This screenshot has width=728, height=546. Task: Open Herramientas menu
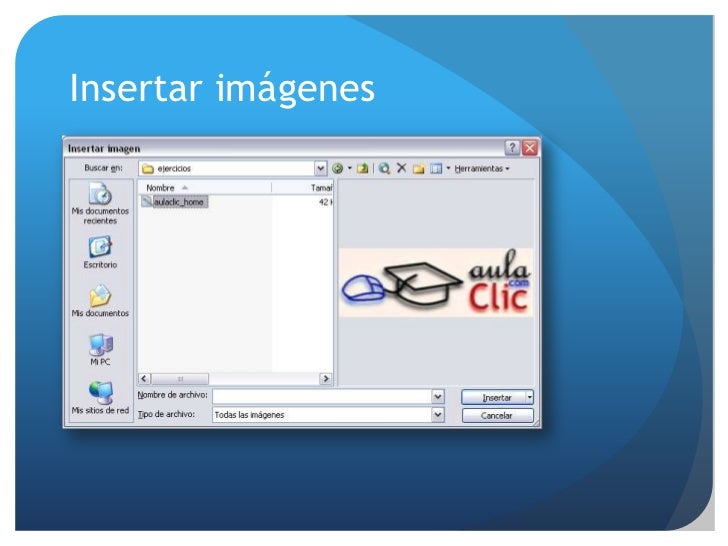click(482, 169)
